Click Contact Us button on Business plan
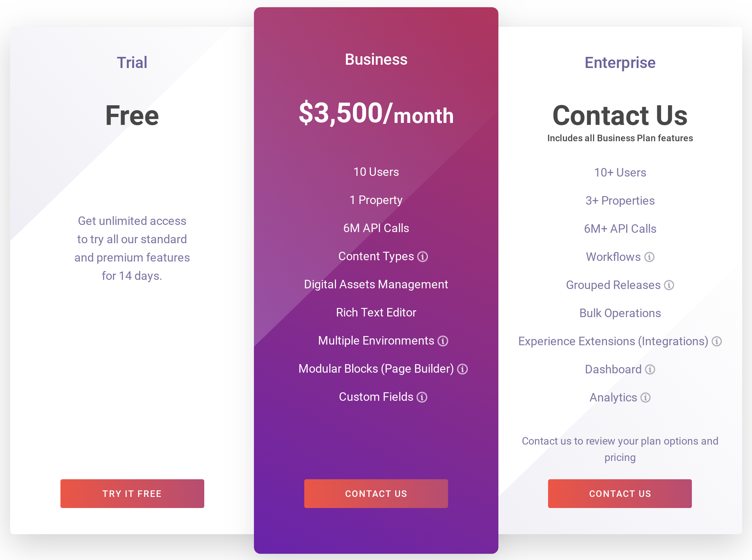This screenshot has width=752, height=560. [376, 493]
